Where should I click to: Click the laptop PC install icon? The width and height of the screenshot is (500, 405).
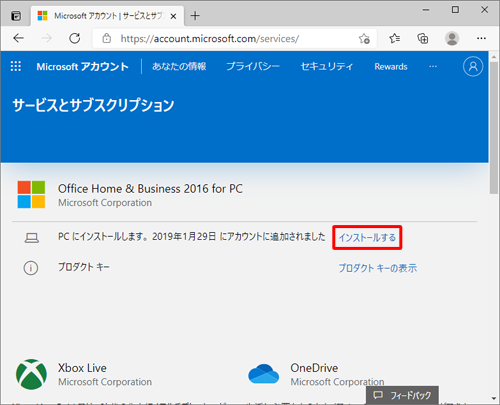pos(32,238)
